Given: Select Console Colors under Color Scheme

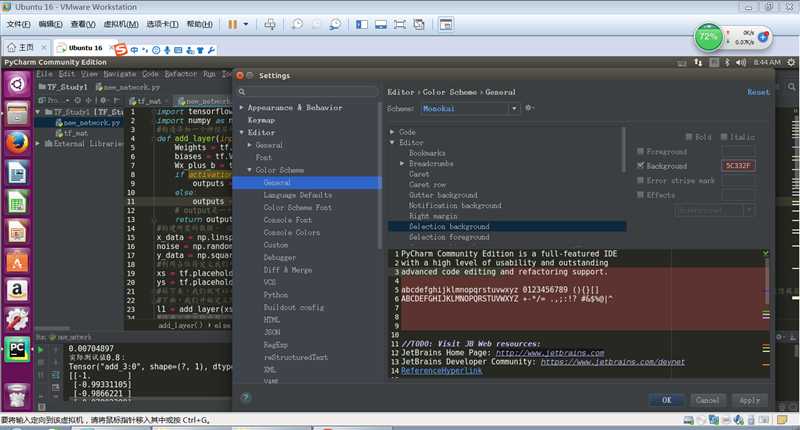Looking at the screenshot, I should pos(292,233).
